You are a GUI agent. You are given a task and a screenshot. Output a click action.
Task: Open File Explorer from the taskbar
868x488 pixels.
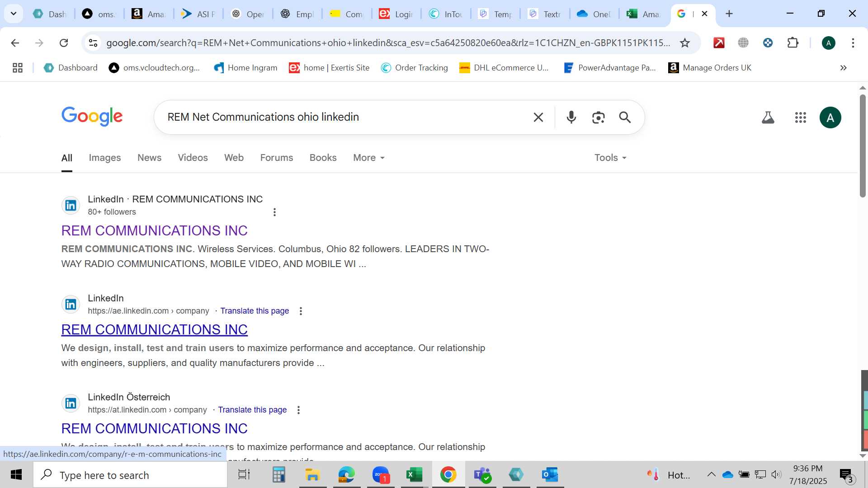point(312,475)
